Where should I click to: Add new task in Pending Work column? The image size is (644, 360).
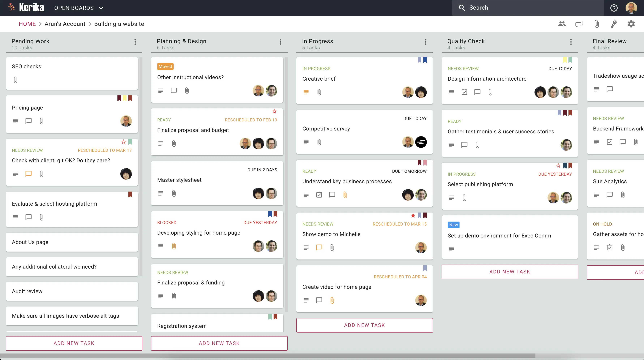74,343
